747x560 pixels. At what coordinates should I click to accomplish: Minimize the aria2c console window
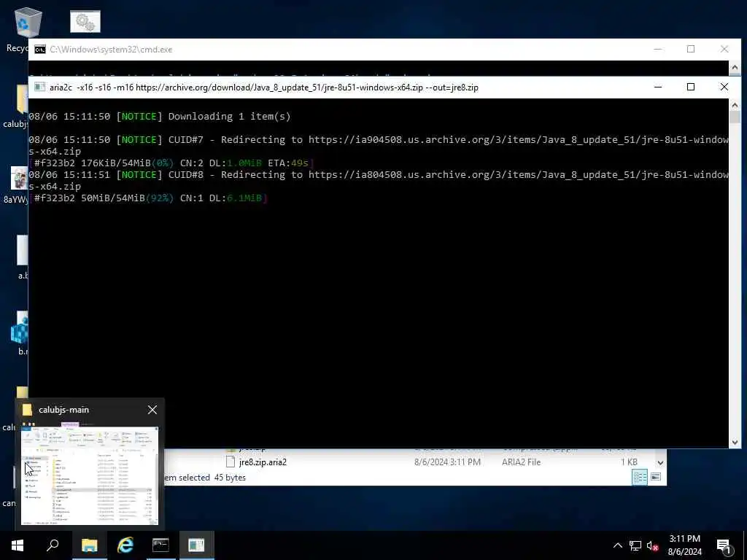coord(658,87)
